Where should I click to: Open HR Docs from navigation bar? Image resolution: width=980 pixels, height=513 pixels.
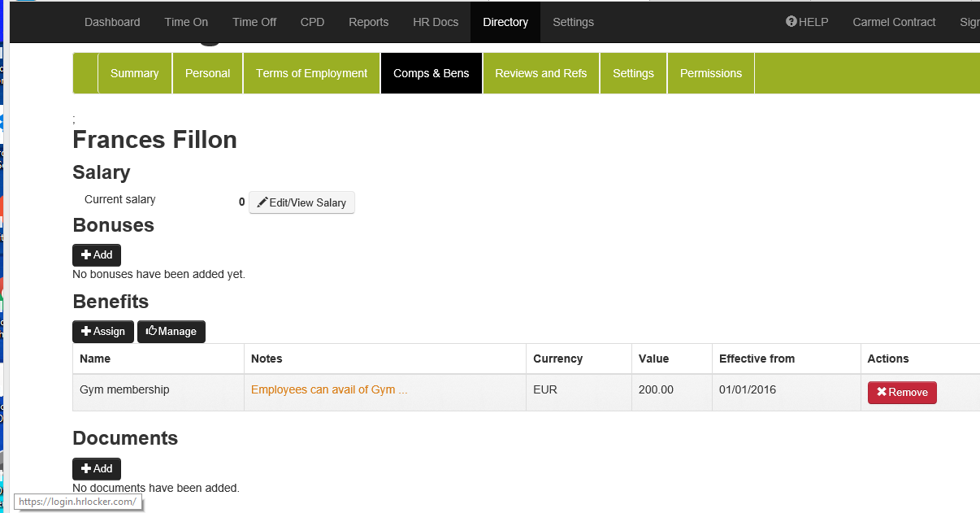(436, 22)
